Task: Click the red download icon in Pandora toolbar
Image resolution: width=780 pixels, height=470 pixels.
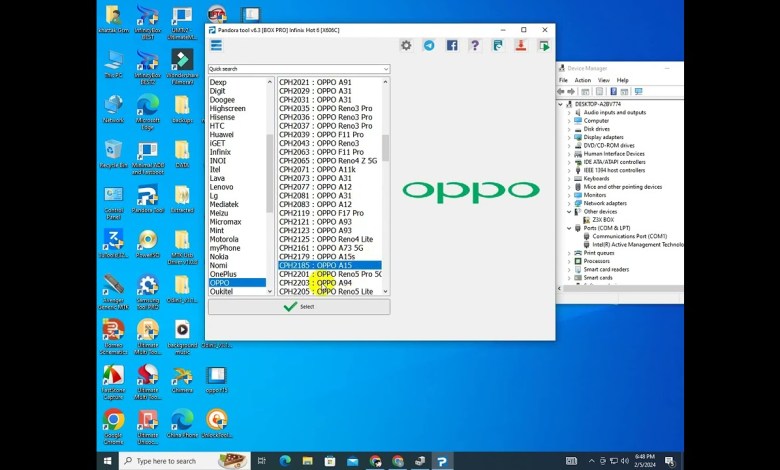Action: [521, 46]
